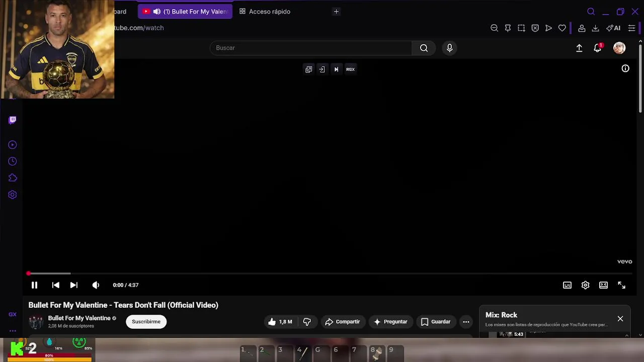Click the Suscribirme button
The height and width of the screenshot is (362, 644).
[146, 322]
